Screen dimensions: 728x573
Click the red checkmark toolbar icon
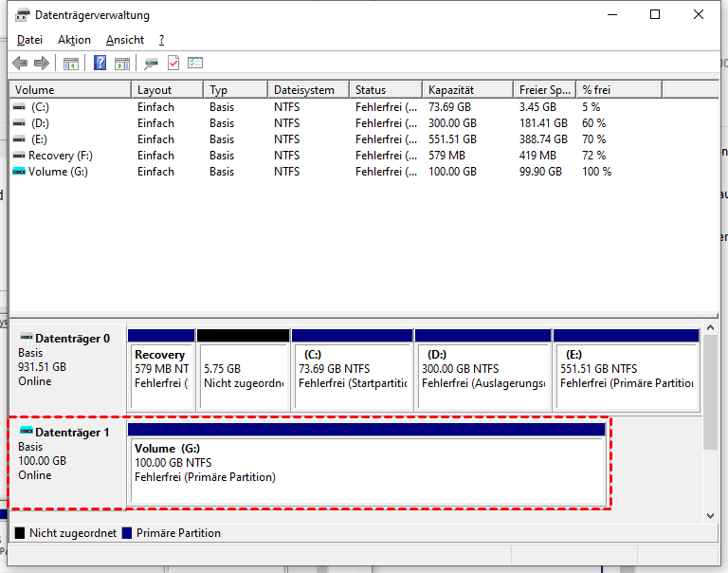(x=173, y=63)
